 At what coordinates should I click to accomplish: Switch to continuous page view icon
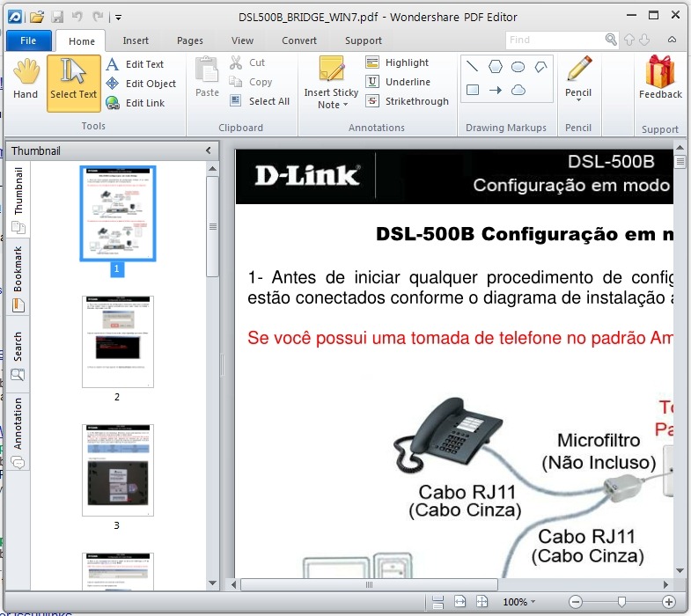(438, 602)
